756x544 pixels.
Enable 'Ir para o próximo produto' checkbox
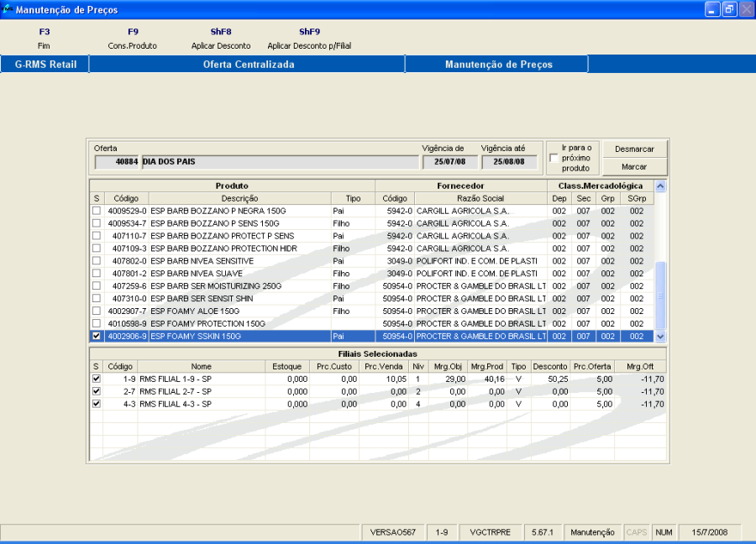(x=554, y=158)
